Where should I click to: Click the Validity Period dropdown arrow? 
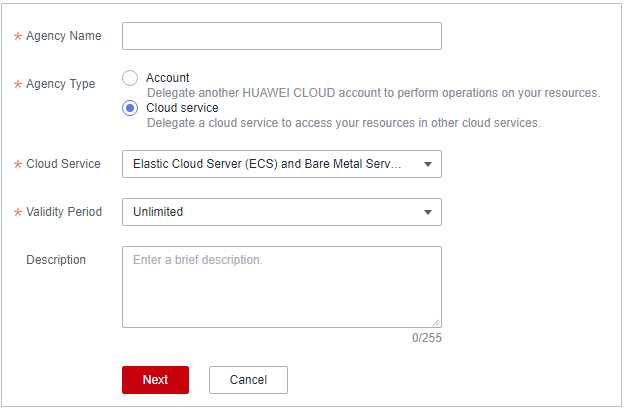coord(428,212)
